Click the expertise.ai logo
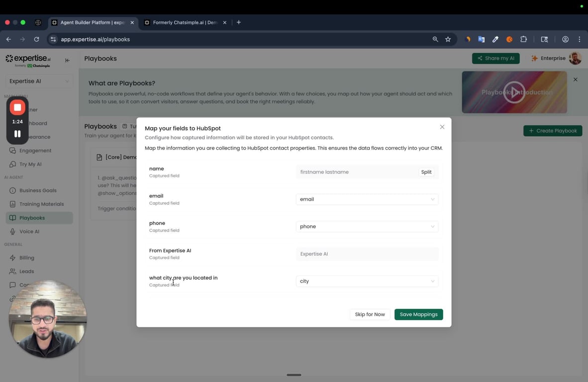The height and width of the screenshot is (382, 588). [28, 61]
